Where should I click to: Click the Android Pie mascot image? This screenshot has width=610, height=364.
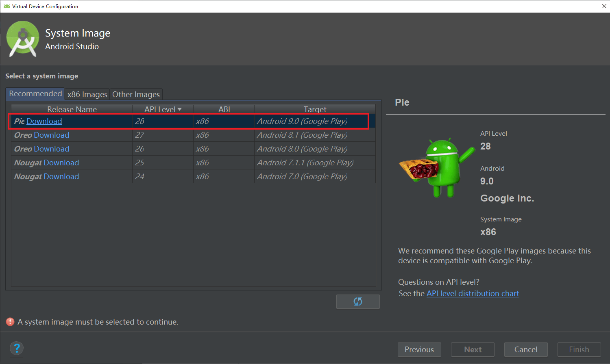(x=436, y=168)
